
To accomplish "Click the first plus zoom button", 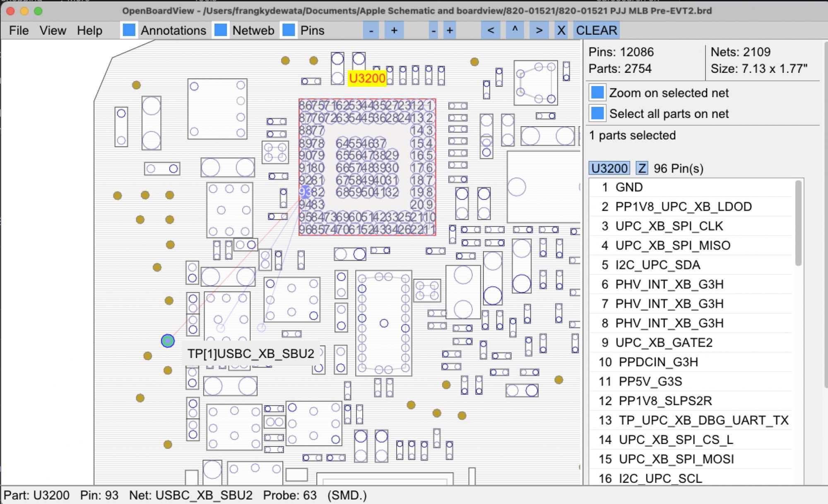I will tap(394, 30).
